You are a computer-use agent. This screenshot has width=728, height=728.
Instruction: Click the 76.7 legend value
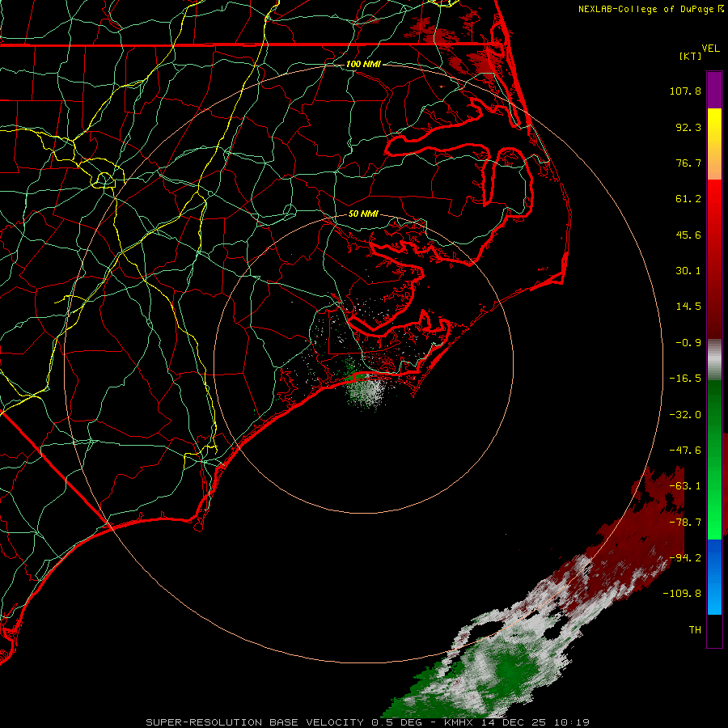[x=688, y=163]
